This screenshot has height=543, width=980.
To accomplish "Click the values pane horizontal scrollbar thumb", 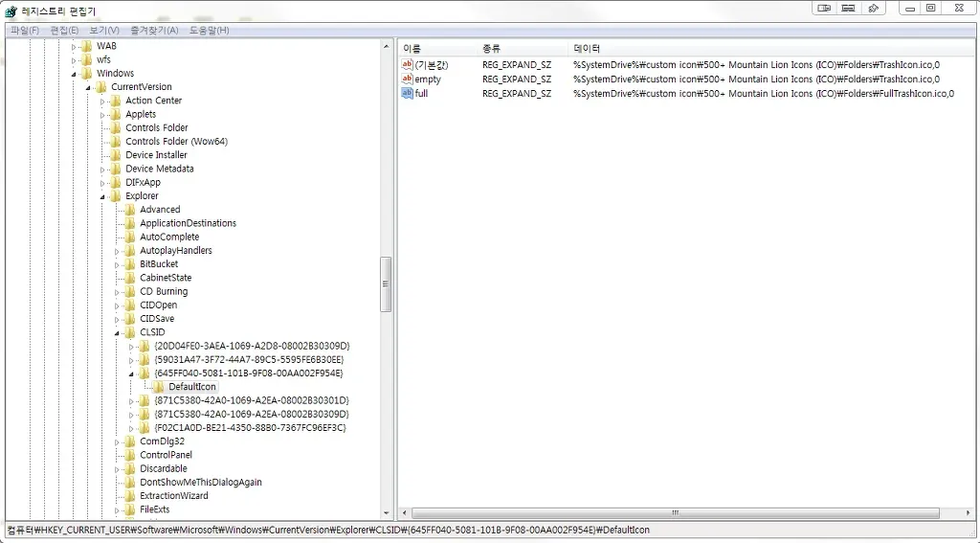I will point(675,513).
